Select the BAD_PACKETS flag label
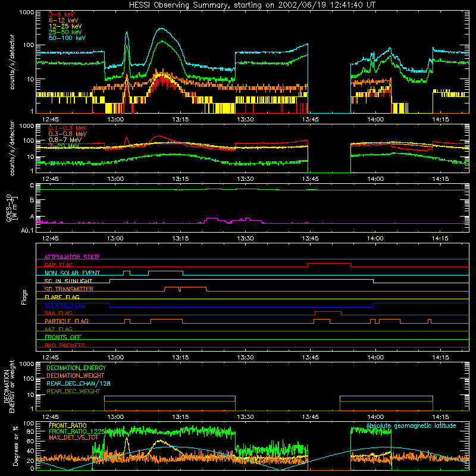 [x=65, y=345]
